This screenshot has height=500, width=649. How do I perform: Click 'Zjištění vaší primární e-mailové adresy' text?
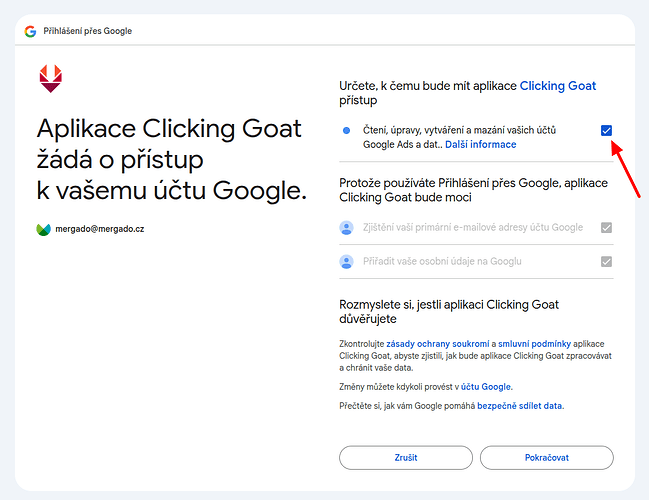click(x=473, y=228)
